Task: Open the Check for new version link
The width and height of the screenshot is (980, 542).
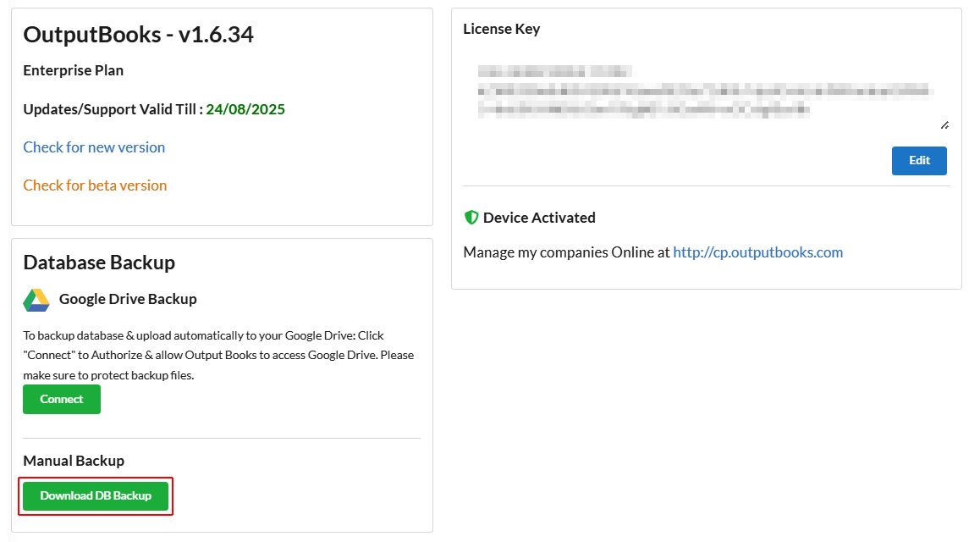Action: click(95, 147)
